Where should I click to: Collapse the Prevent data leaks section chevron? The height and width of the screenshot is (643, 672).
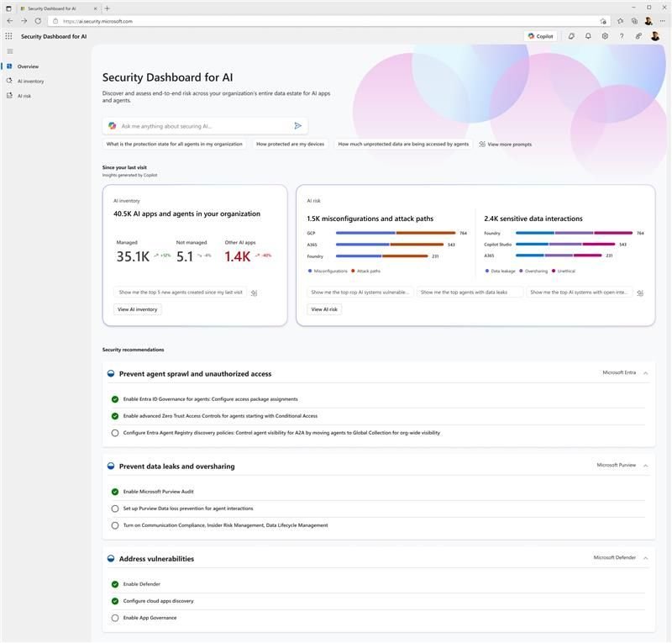(x=645, y=466)
